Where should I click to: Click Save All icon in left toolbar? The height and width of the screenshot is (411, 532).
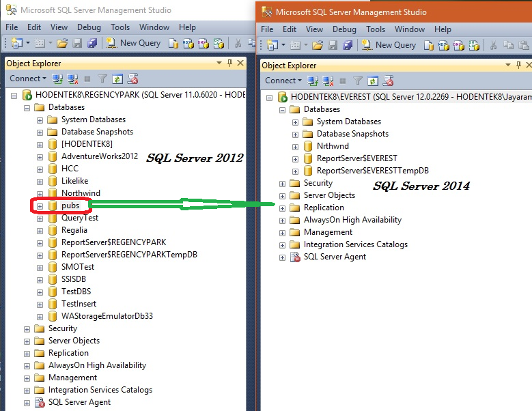[92, 43]
